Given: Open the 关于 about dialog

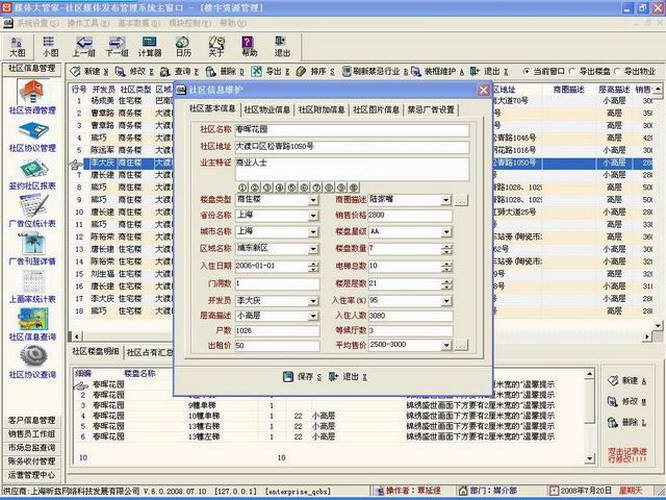Looking at the screenshot, I should coord(216,46).
